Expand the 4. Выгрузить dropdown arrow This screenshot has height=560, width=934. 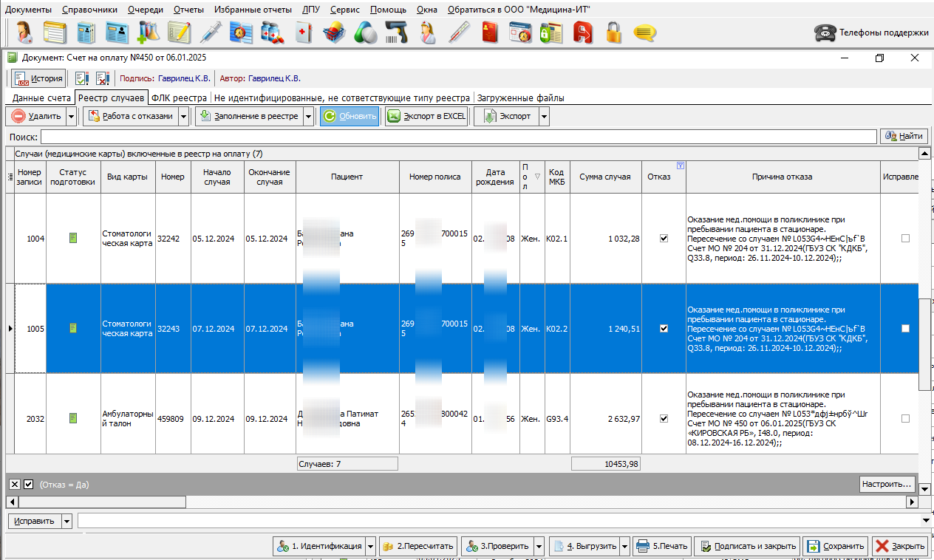click(x=625, y=546)
